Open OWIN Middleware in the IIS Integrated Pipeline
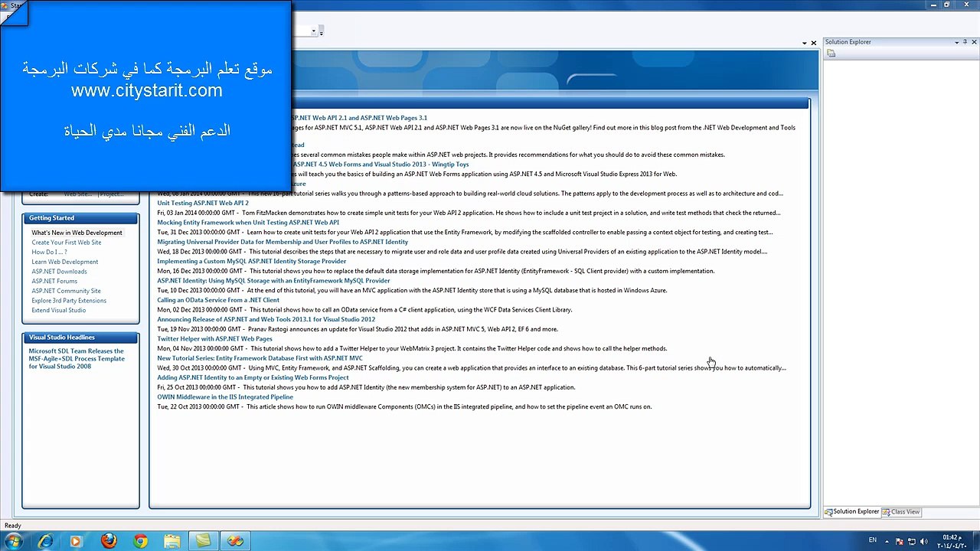The image size is (980, 551). click(225, 397)
